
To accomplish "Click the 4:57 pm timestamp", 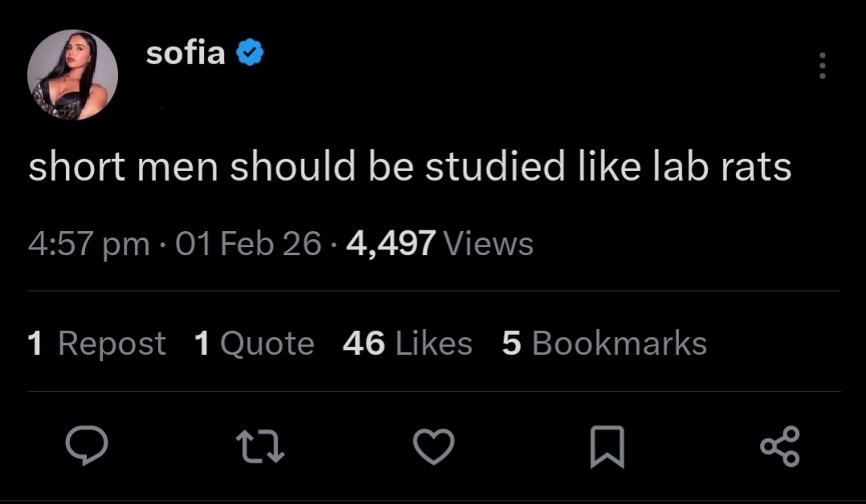I will click(88, 243).
